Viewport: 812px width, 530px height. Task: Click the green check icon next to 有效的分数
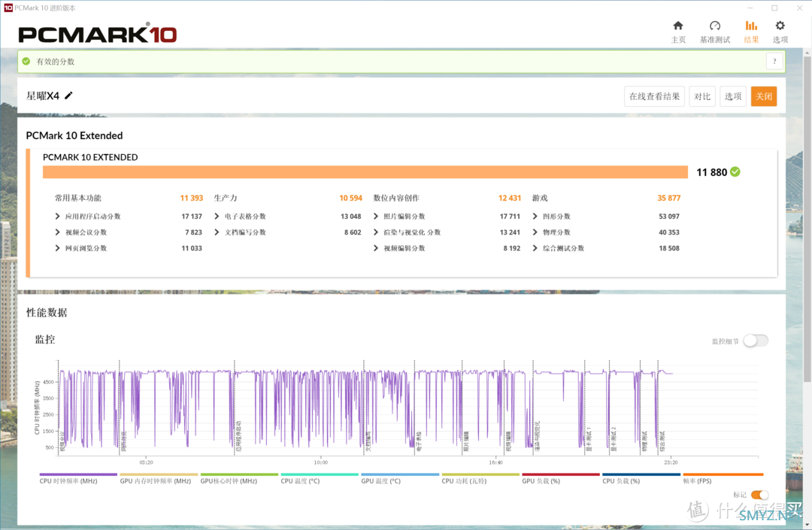point(26,61)
